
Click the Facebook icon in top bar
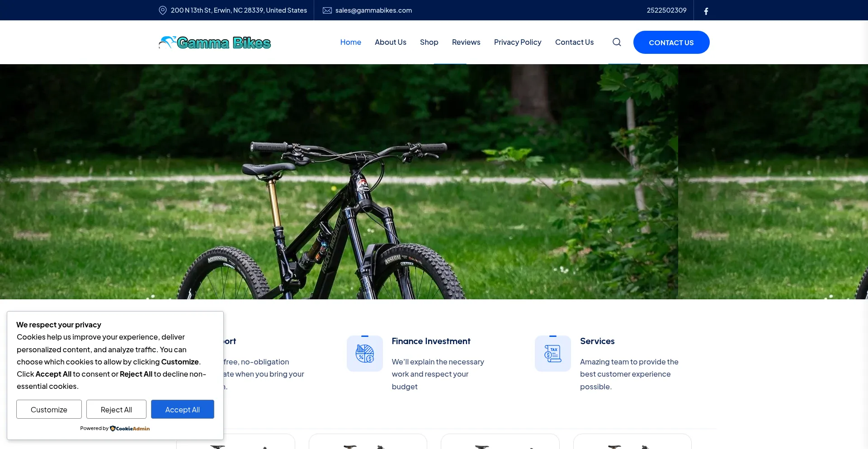click(x=706, y=11)
